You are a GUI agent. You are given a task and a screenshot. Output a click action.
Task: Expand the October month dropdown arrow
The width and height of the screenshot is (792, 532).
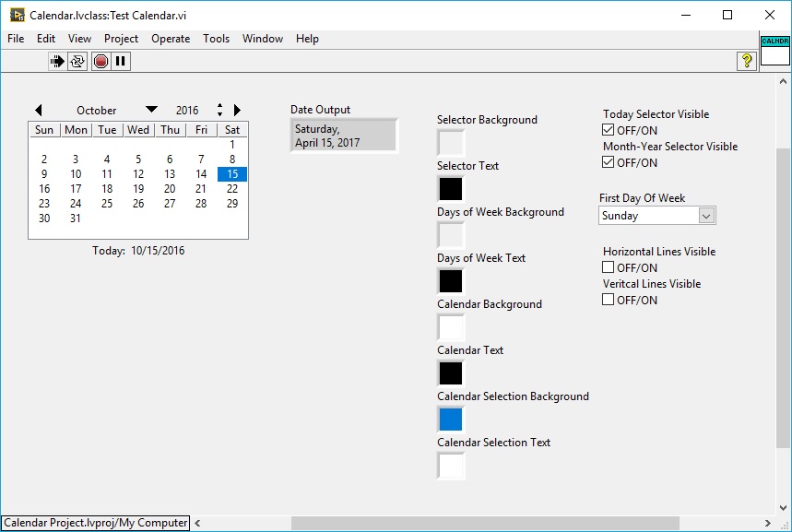coord(152,110)
